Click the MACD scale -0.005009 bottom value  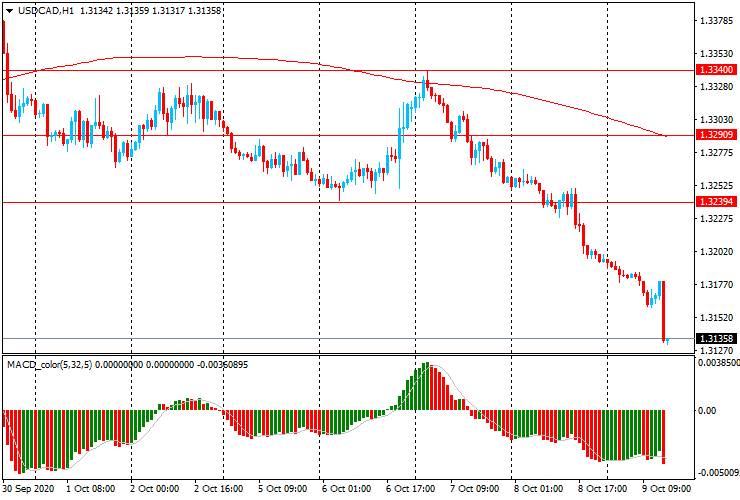718,473
